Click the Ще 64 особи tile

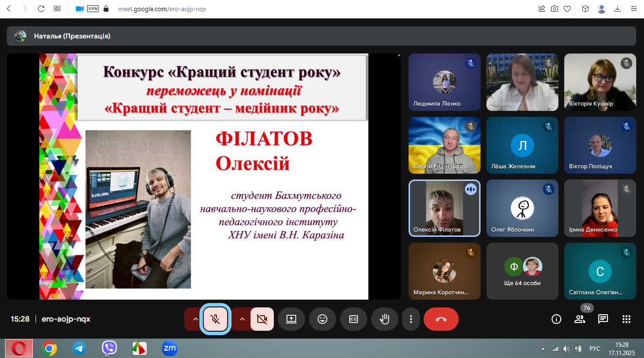(522, 271)
